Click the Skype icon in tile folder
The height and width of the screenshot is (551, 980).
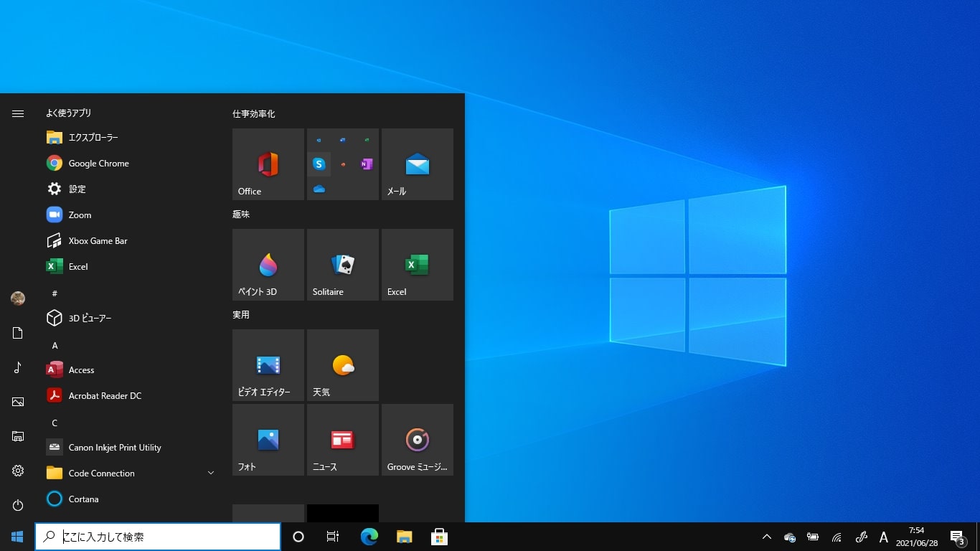coord(319,164)
